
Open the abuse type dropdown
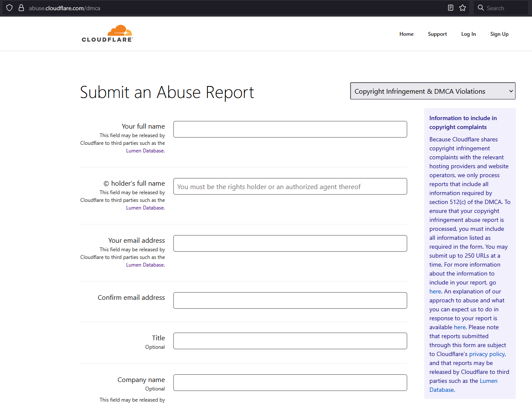coord(433,91)
